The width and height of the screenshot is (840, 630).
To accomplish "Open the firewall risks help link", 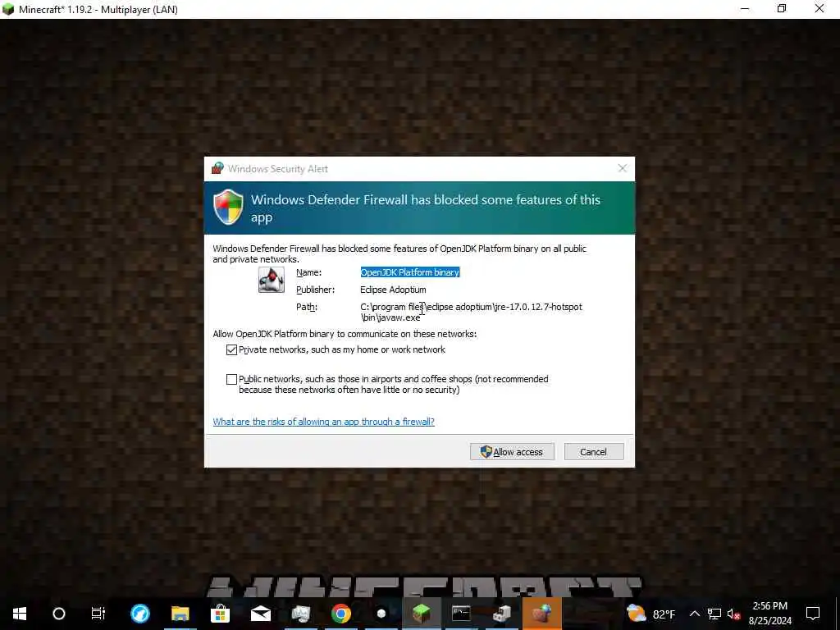I will (323, 422).
